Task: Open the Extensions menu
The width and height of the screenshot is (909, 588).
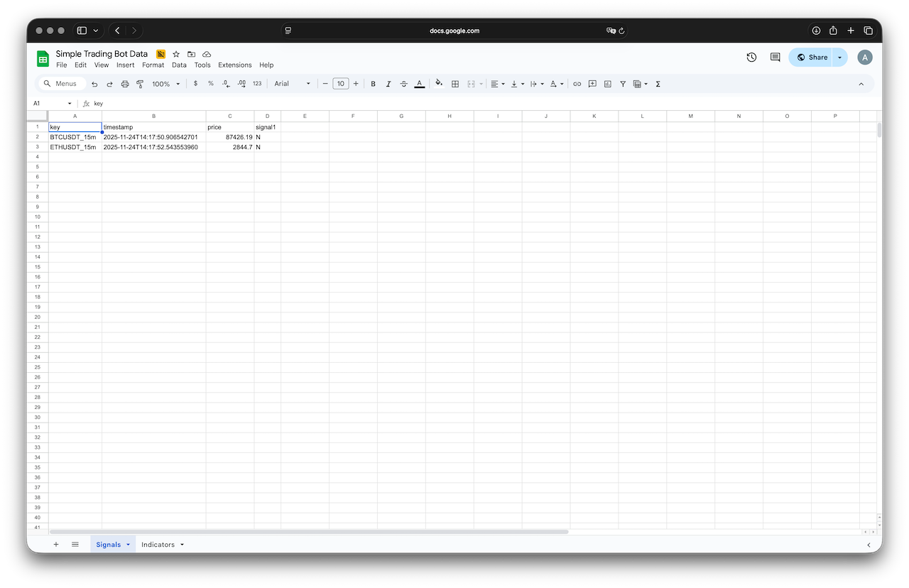Action: coord(234,65)
